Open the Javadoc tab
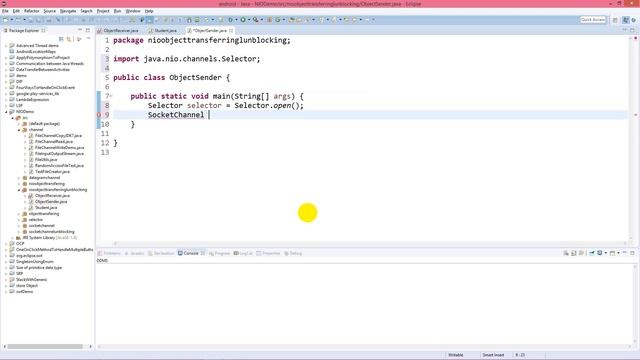Image resolution: width=640 pixels, height=360 pixels. tap(134, 253)
